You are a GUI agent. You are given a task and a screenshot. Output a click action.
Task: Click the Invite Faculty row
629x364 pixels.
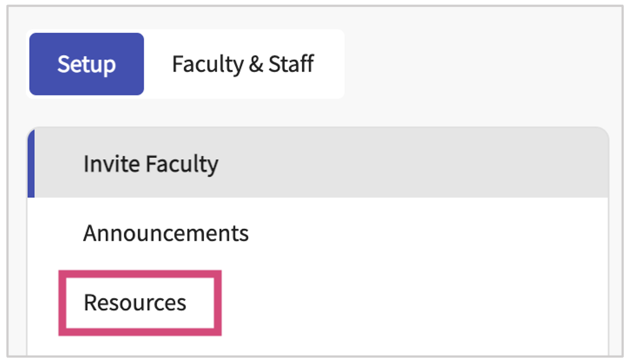pyautogui.click(x=317, y=164)
